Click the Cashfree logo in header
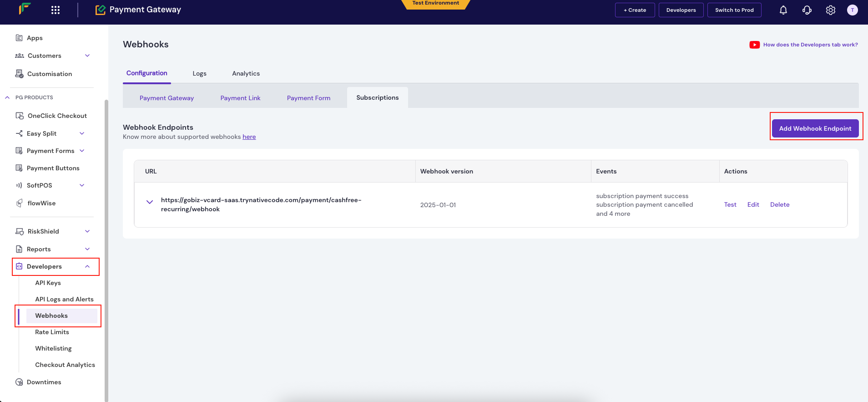This screenshot has height=402, width=868. tap(25, 9)
